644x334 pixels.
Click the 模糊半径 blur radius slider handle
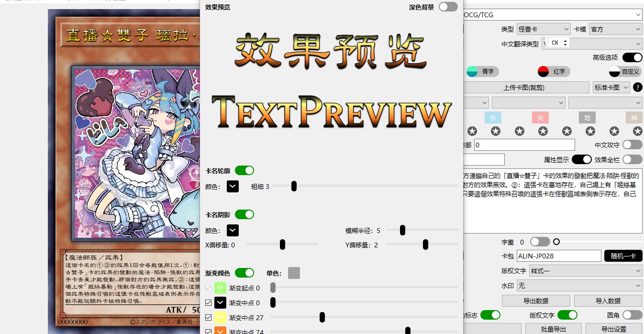coord(403,230)
